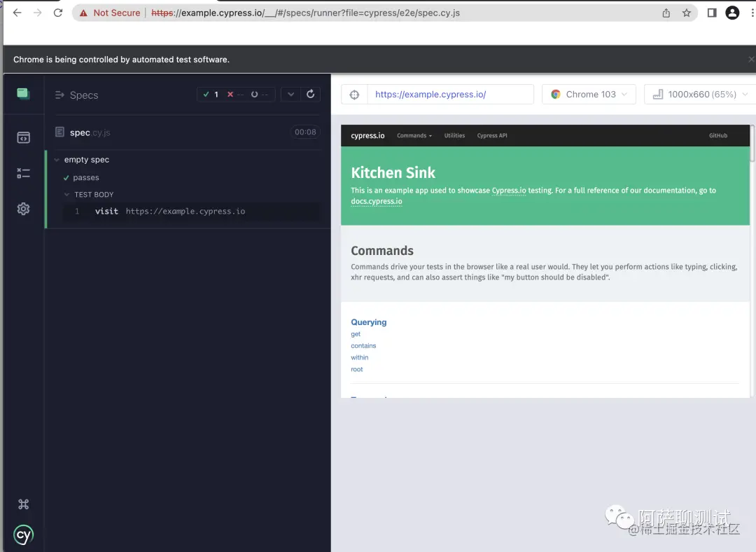Open the Commands navbar dropdown
Viewport: 756px width, 552px height.
point(414,136)
